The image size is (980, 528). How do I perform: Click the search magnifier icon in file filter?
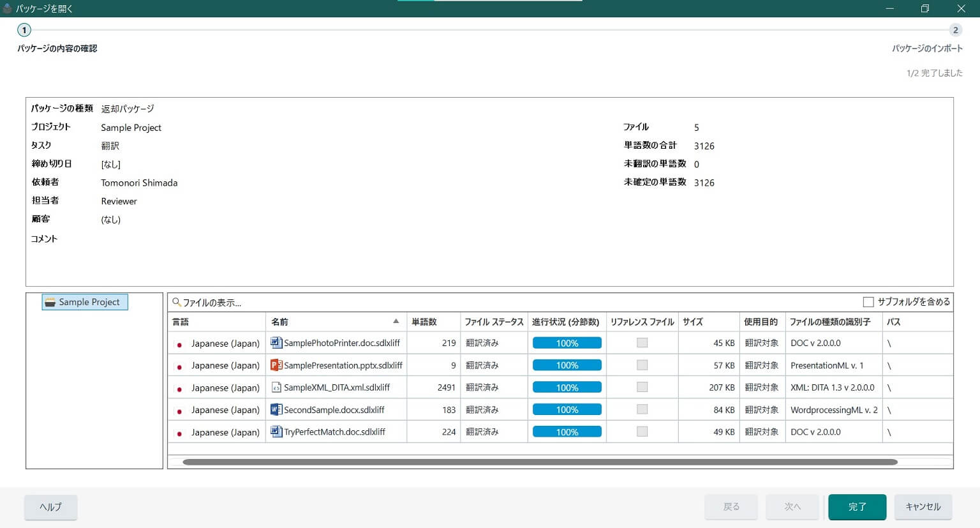tap(177, 303)
